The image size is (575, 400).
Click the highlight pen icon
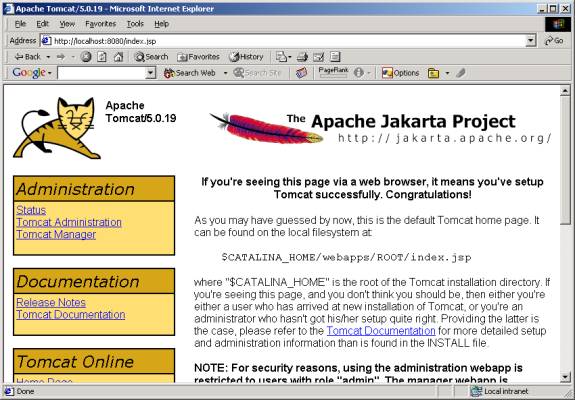(461, 73)
